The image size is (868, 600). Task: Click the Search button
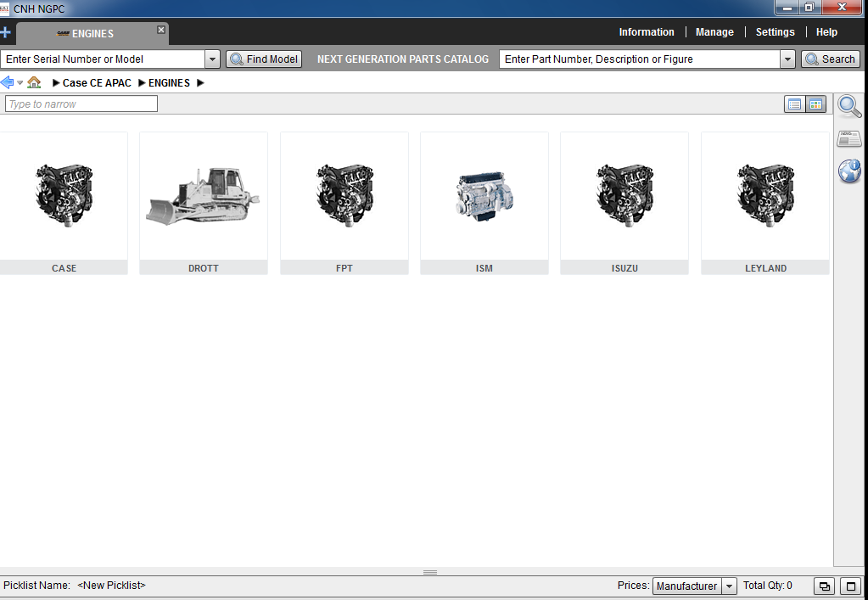point(830,59)
